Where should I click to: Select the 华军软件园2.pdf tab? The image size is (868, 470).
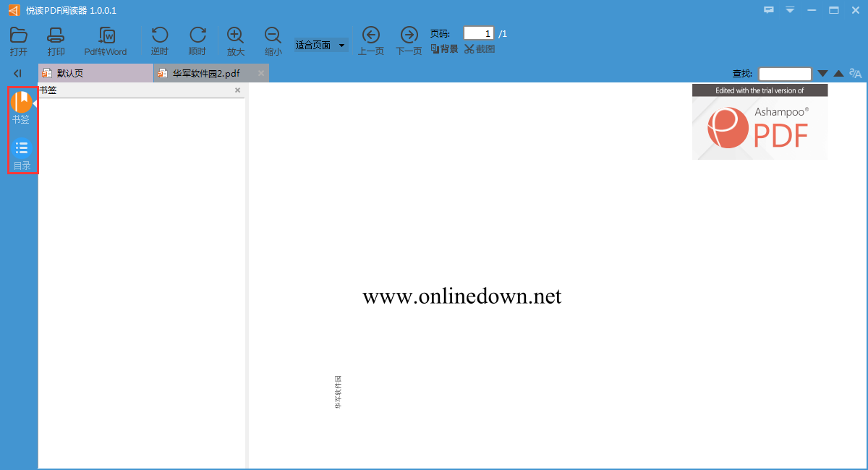click(x=206, y=73)
